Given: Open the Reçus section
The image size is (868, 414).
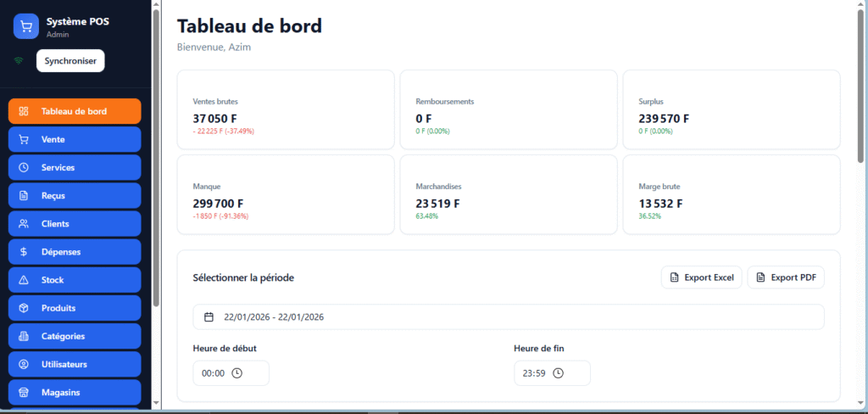Looking at the screenshot, I should (75, 196).
